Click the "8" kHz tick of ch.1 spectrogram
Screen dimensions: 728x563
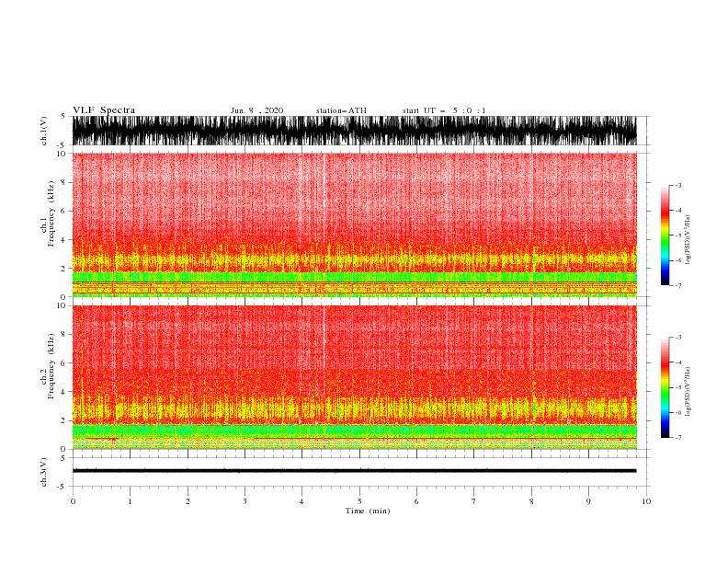[63, 182]
